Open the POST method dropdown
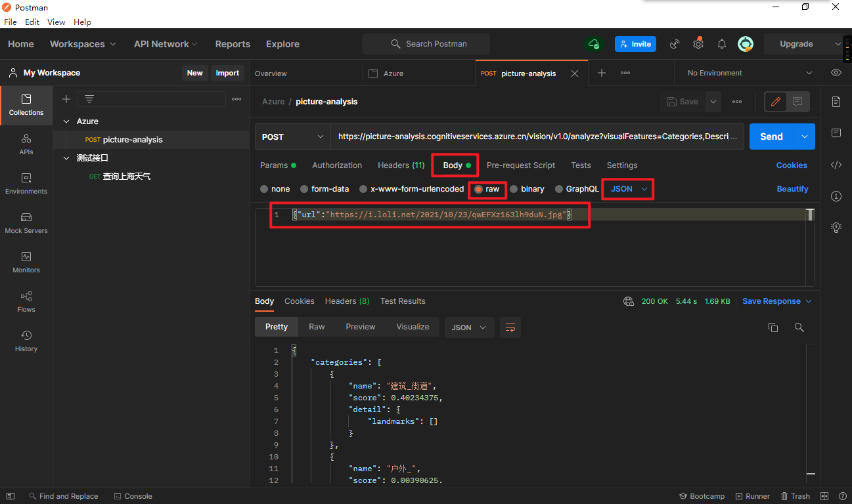The height and width of the screenshot is (504, 852). point(293,136)
